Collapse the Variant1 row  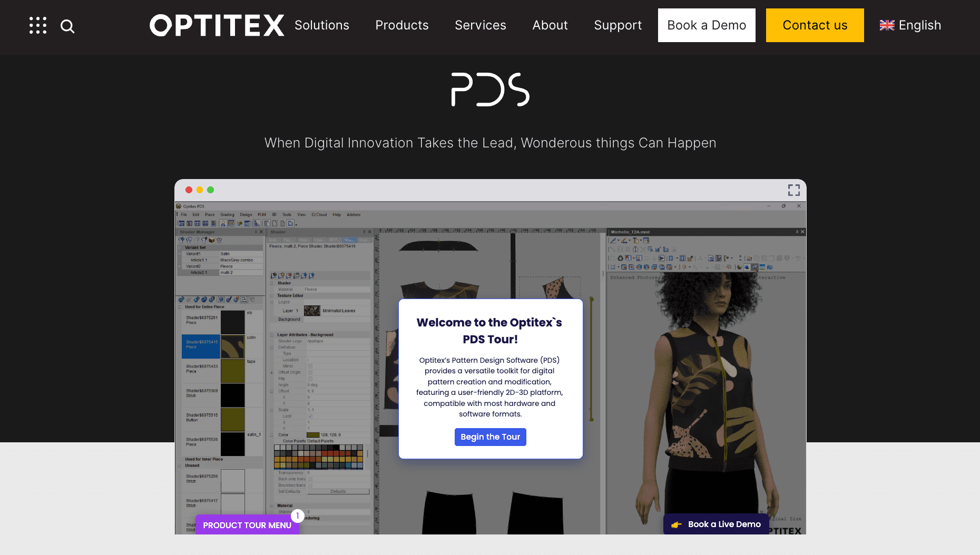(x=179, y=254)
